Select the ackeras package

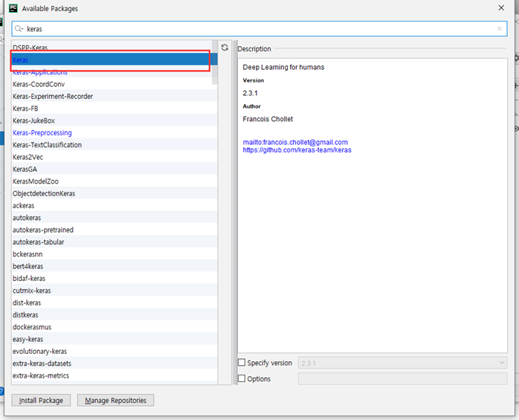[x=115, y=205]
